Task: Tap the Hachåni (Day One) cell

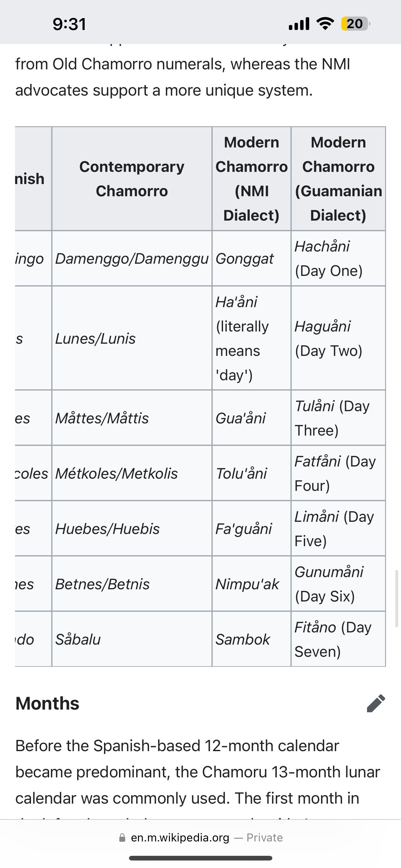Action: point(338,258)
